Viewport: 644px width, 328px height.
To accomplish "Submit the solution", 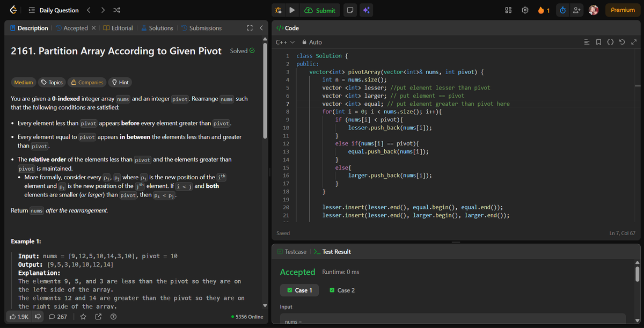I will pos(320,10).
